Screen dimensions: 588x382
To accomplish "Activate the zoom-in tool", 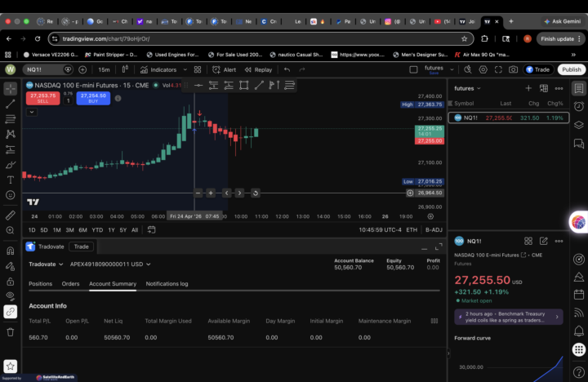I will (x=11, y=230).
